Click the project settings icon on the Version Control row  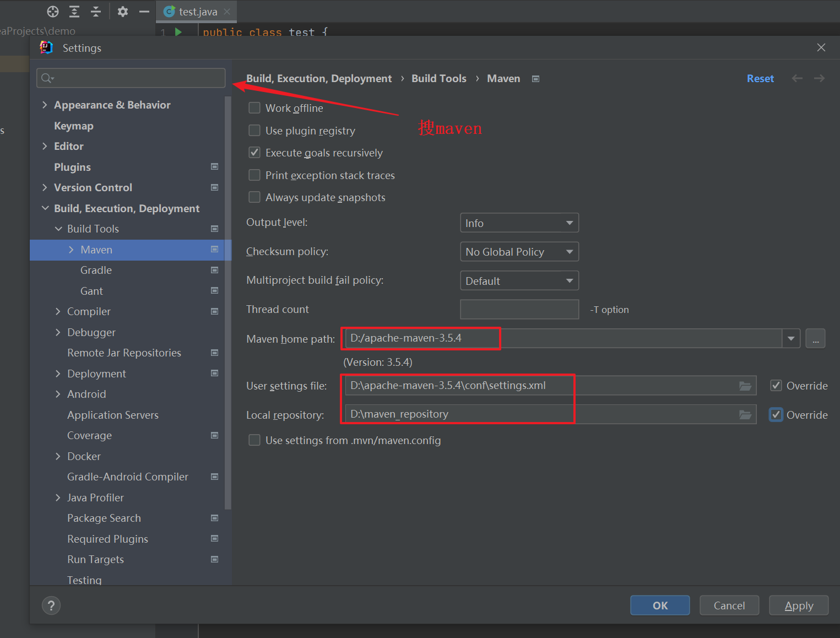click(x=215, y=187)
